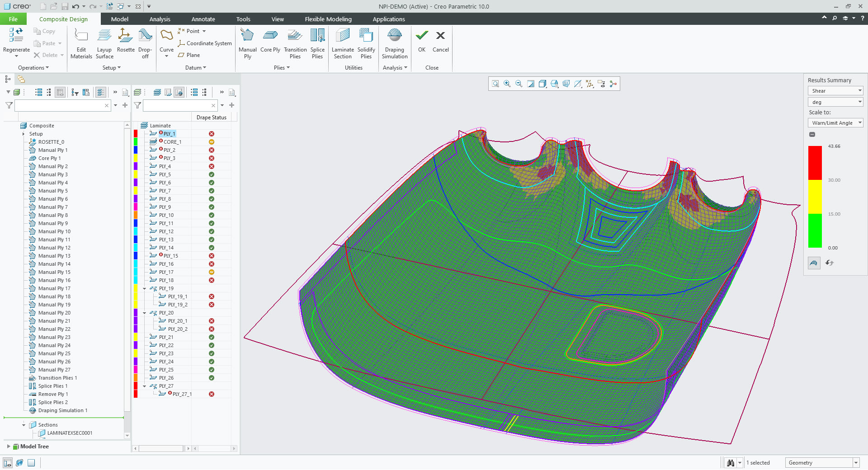Open the Warn/Limit Angle scale dropdown

pyautogui.click(x=835, y=122)
